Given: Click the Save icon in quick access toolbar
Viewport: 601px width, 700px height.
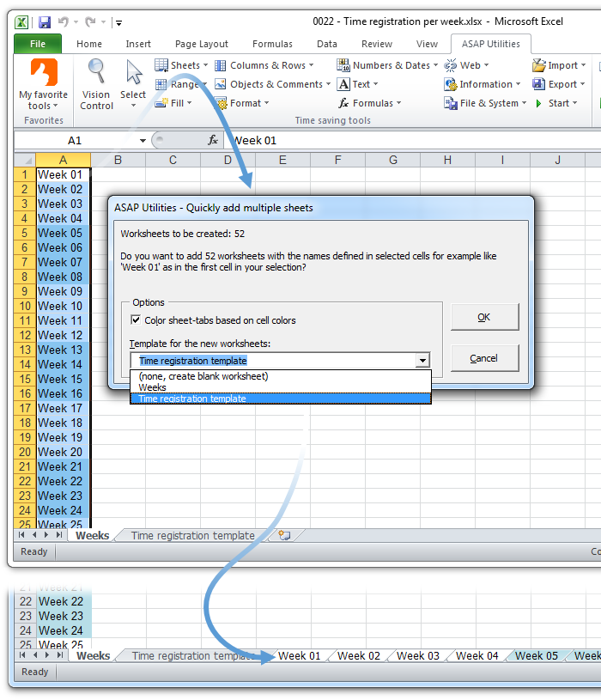Looking at the screenshot, I should [45, 21].
